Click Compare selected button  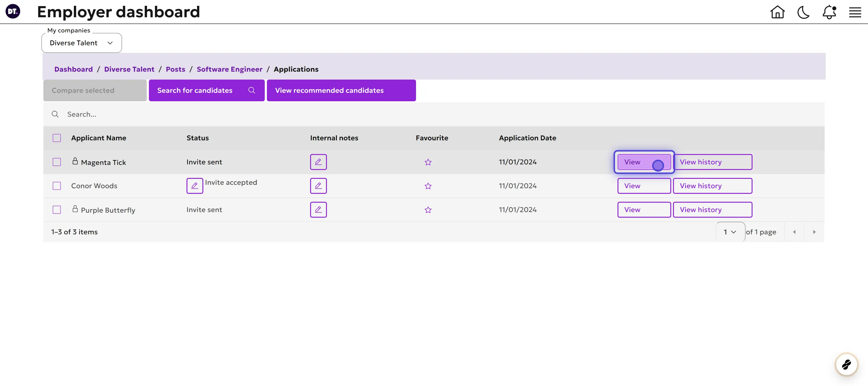pos(95,90)
